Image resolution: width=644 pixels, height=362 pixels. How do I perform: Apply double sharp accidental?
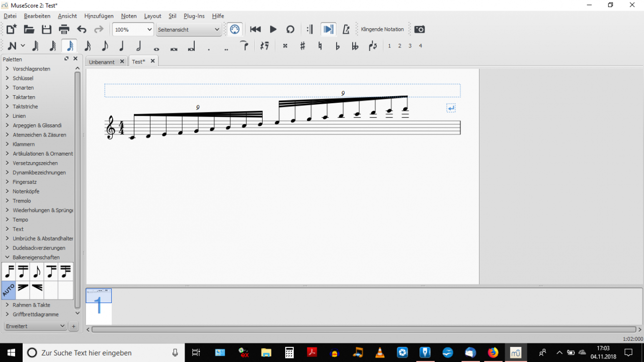point(285,46)
